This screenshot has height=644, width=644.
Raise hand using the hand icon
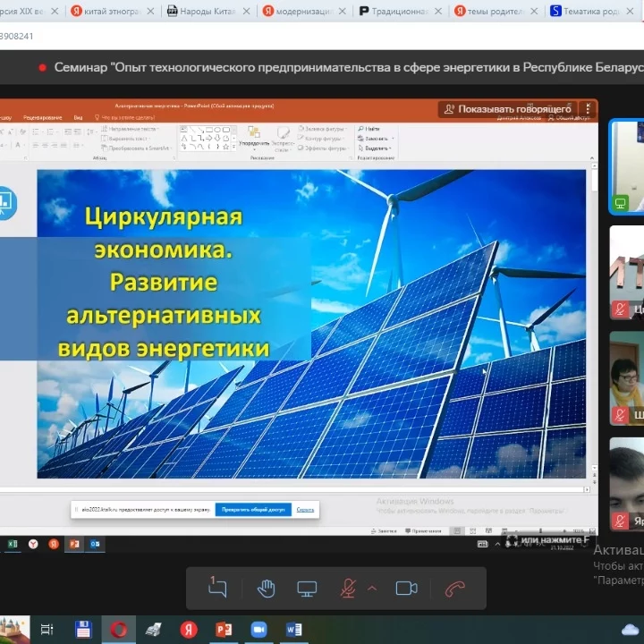(x=266, y=588)
